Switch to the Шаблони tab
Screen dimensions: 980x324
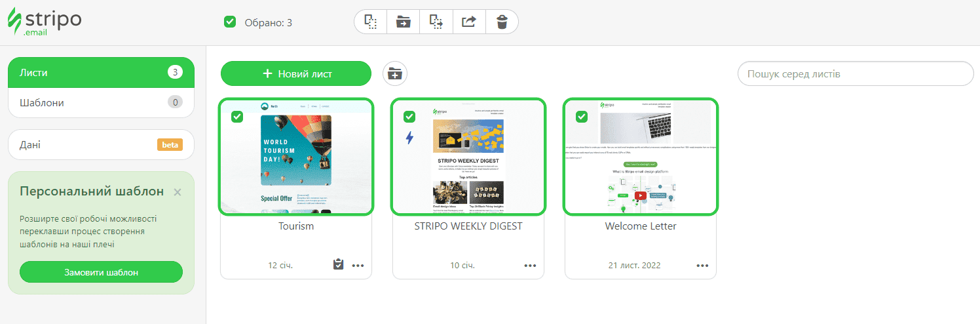tap(101, 103)
